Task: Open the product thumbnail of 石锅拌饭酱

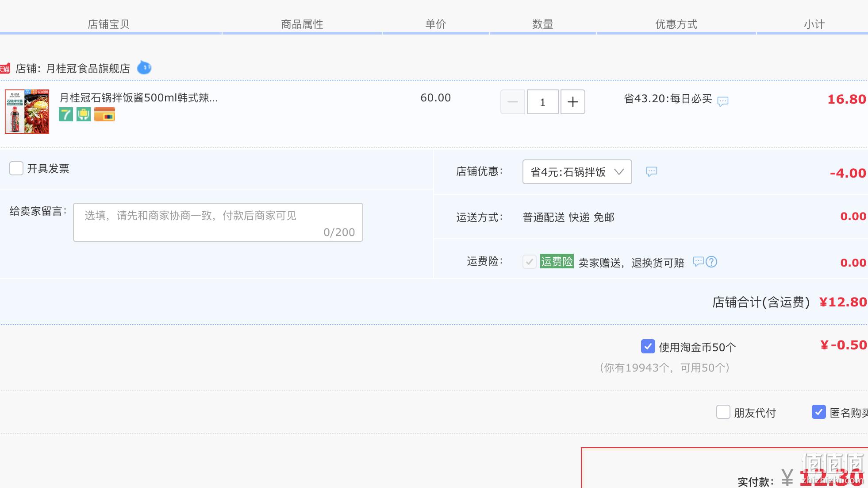Action: (27, 112)
